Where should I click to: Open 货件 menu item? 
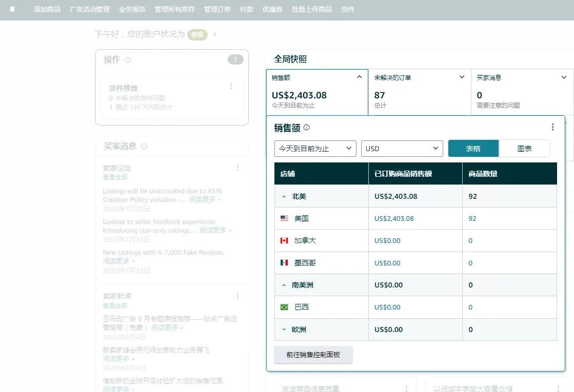click(x=348, y=10)
